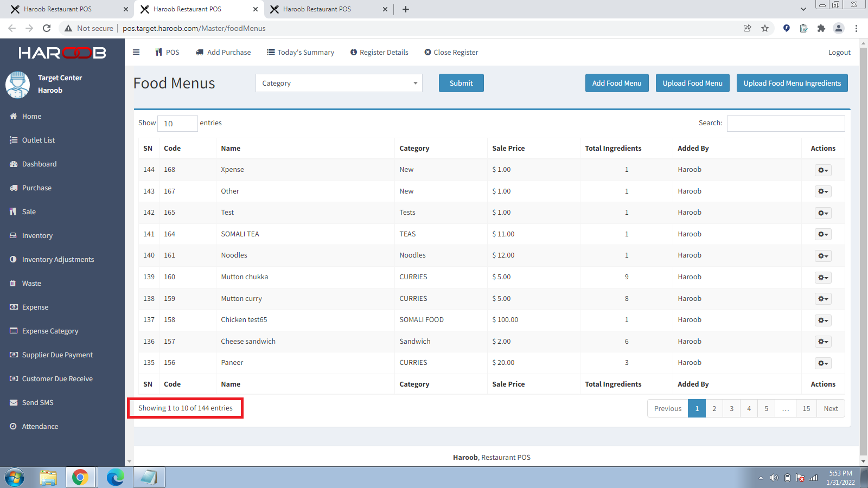Jump to pagination page 15
The height and width of the screenshot is (488, 868).
pyautogui.click(x=806, y=408)
